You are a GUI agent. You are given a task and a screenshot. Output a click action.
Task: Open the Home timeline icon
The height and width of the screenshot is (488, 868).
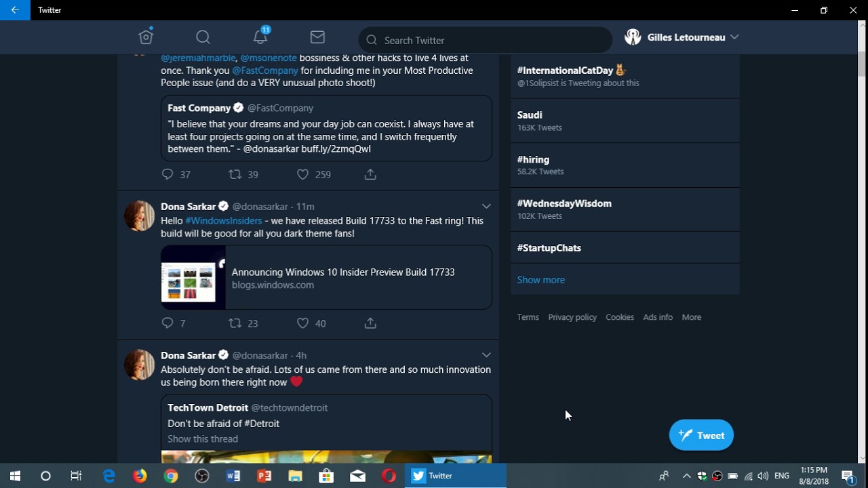click(x=146, y=37)
